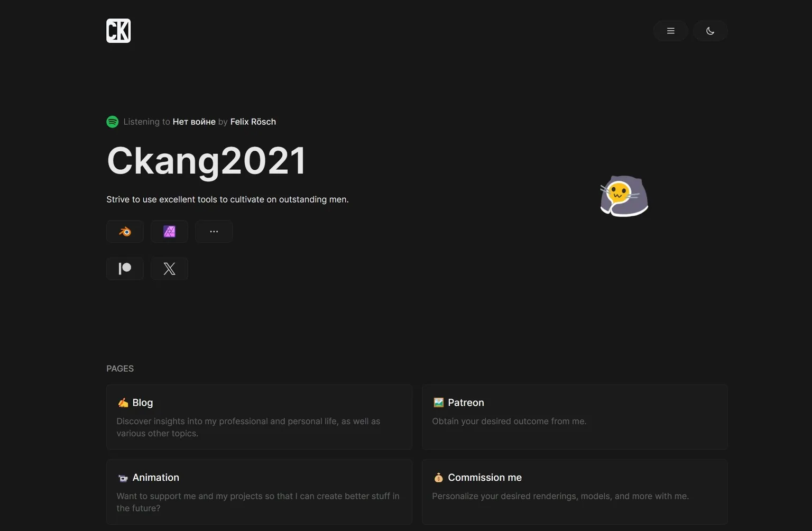Click the camera emoji beside Animation
This screenshot has height=531, width=812.
[x=123, y=478]
